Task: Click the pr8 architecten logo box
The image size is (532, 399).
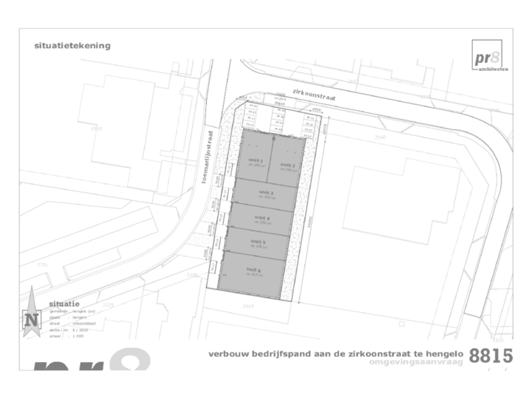Action: click(489, 56)
